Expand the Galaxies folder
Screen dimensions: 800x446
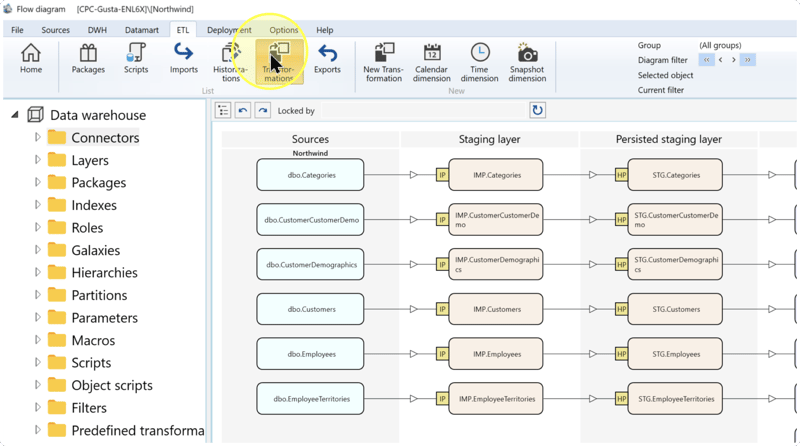[37, 250]
